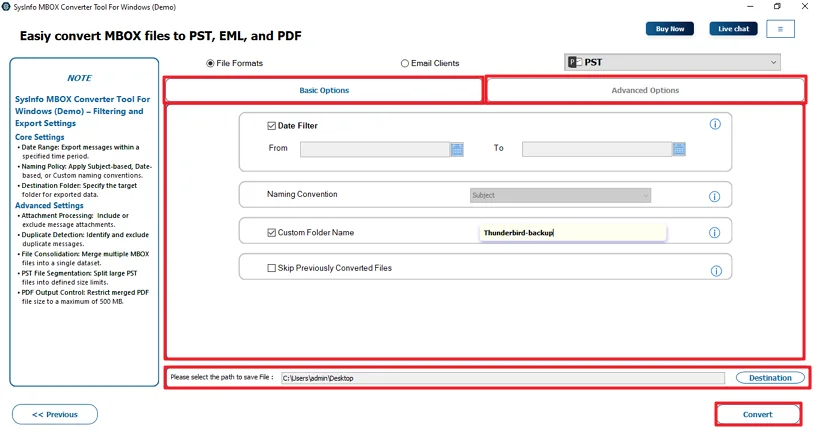Open info icon for Date Filter
Image resolution: width=820 pixels, height=437 pixels.
point(715,124)
